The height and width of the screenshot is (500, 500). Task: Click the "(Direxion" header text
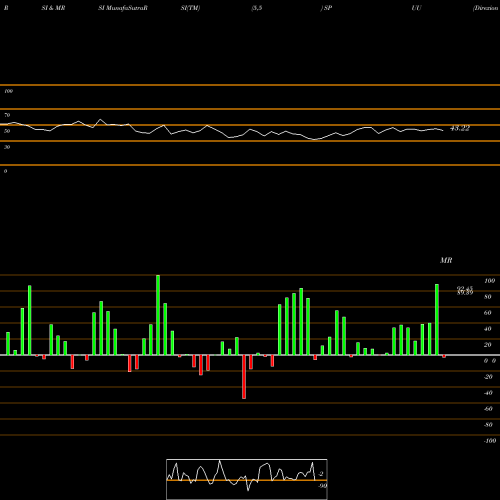point(486,8)
